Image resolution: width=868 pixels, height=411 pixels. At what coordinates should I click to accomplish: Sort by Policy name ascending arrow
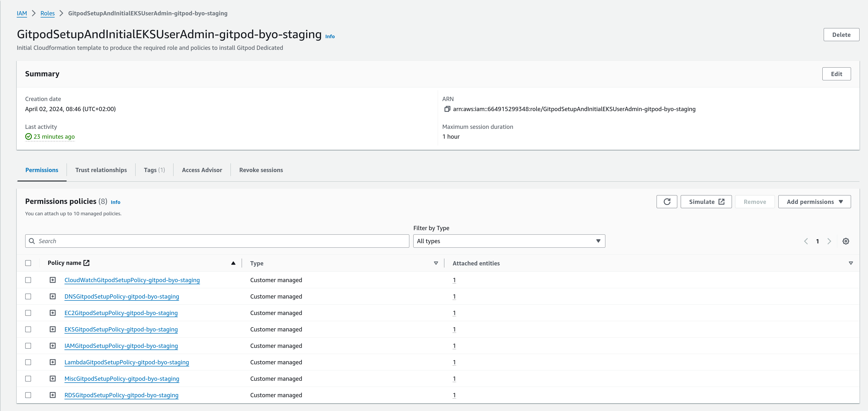(x=233, y=263)
